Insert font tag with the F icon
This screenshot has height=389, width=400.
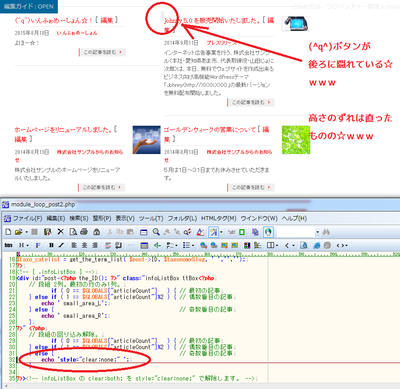(x=38, y=246)
